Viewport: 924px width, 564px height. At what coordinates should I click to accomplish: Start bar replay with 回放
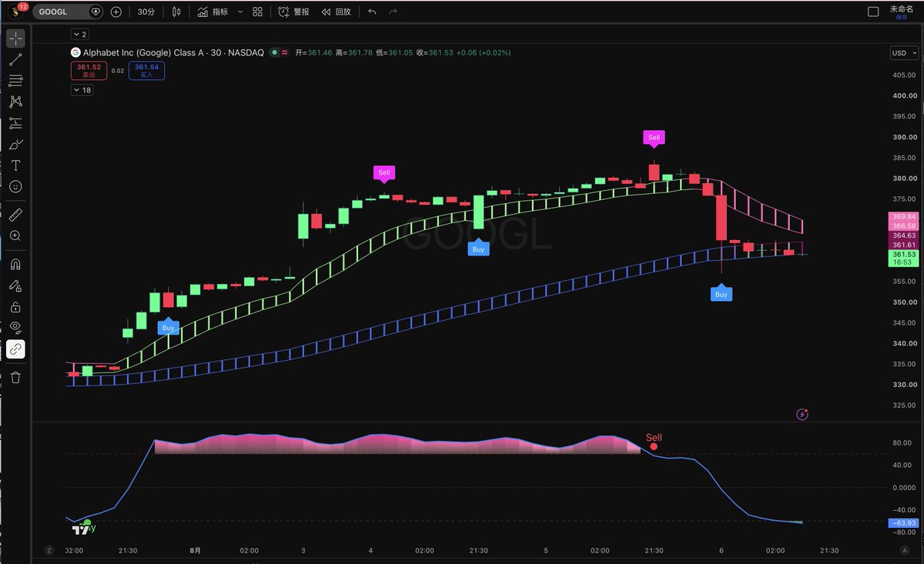pyautogui.click(x=336, y=12)
